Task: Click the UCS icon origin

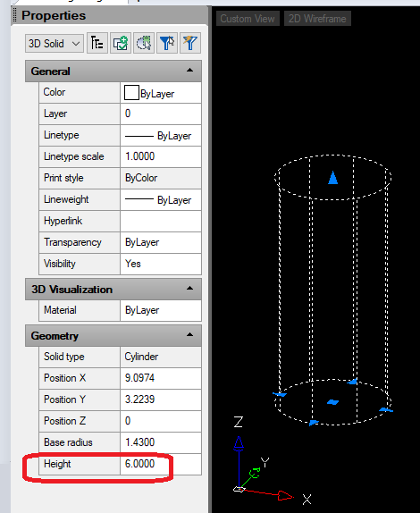Action: [x=239, y=489]
